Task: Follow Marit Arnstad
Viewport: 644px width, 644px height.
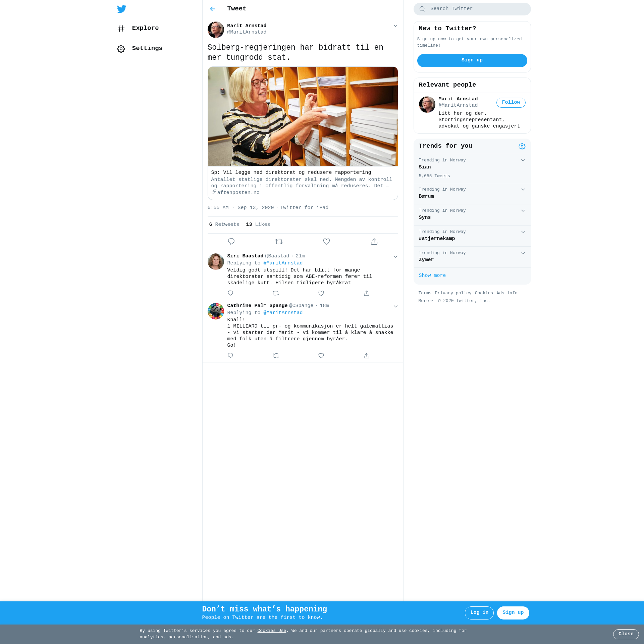Action: pos(511,102)
